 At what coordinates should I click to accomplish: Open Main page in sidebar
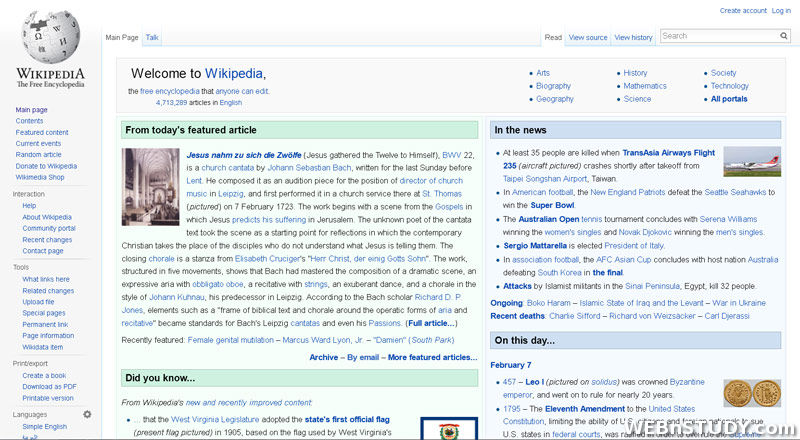(x=31, y=110)
